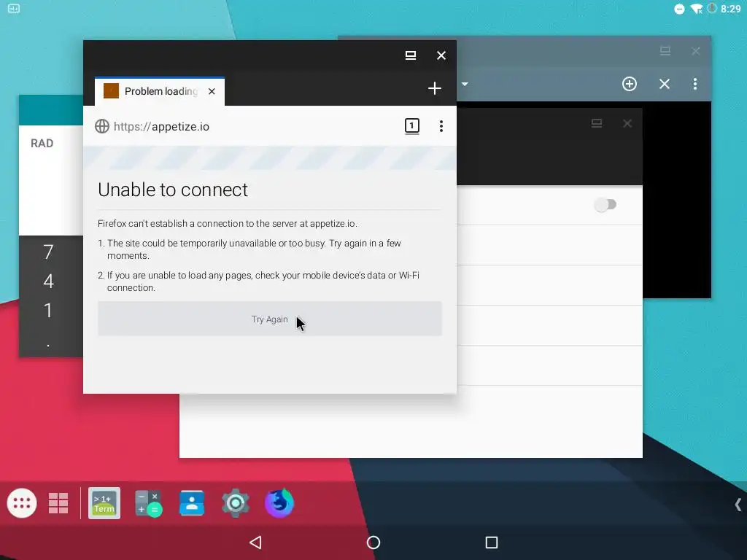
Task: Click the red grid icon in taskbar
Action: pos(58,503)
